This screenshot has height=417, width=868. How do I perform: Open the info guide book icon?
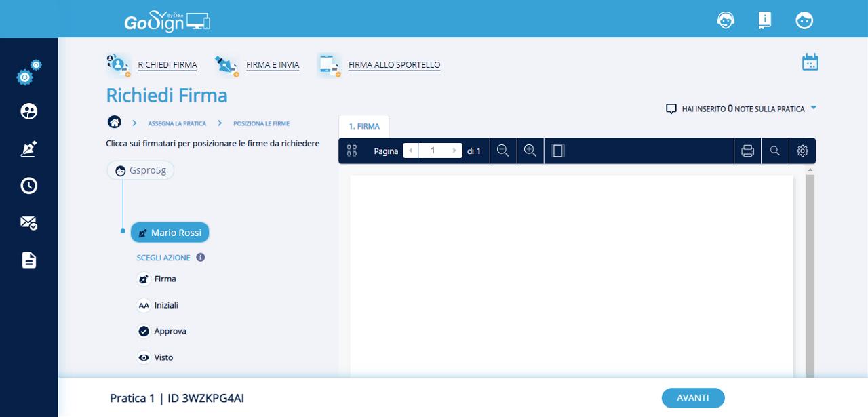pyautogui.click(x=765, y=20)
